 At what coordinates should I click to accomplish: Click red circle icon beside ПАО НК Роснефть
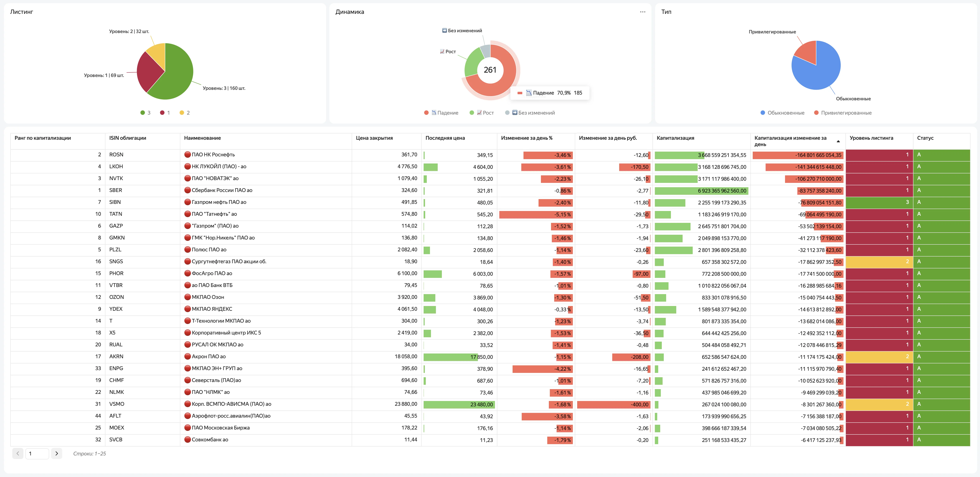(187, 155)
